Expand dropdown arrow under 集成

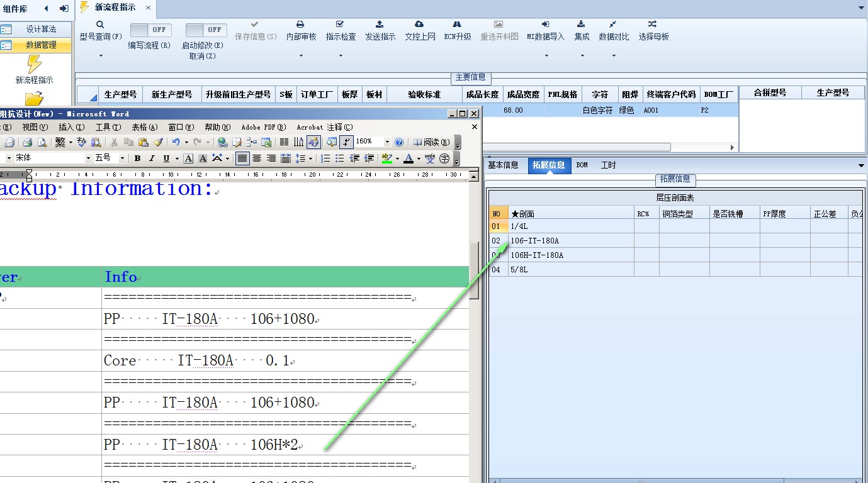click(x=582, y=56)
